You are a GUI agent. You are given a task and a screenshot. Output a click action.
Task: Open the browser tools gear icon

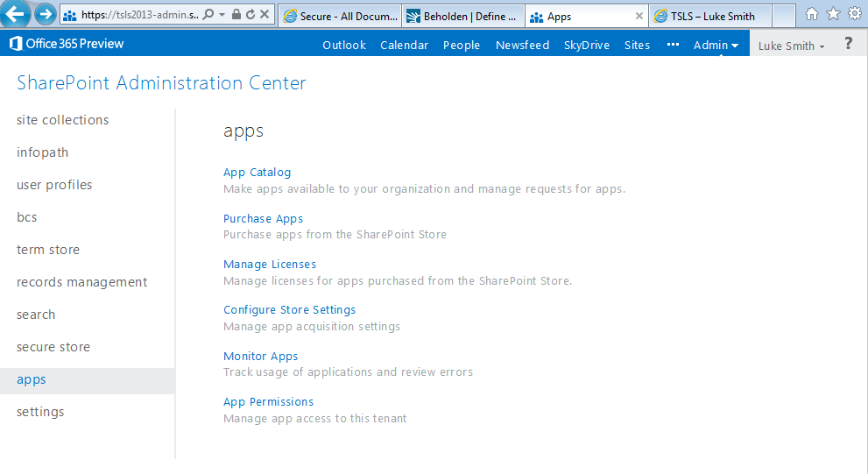[x=854, y=14]
